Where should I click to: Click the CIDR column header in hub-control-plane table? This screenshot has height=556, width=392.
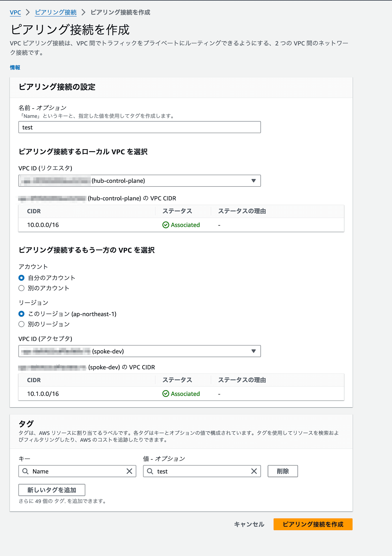click(34, 211)
